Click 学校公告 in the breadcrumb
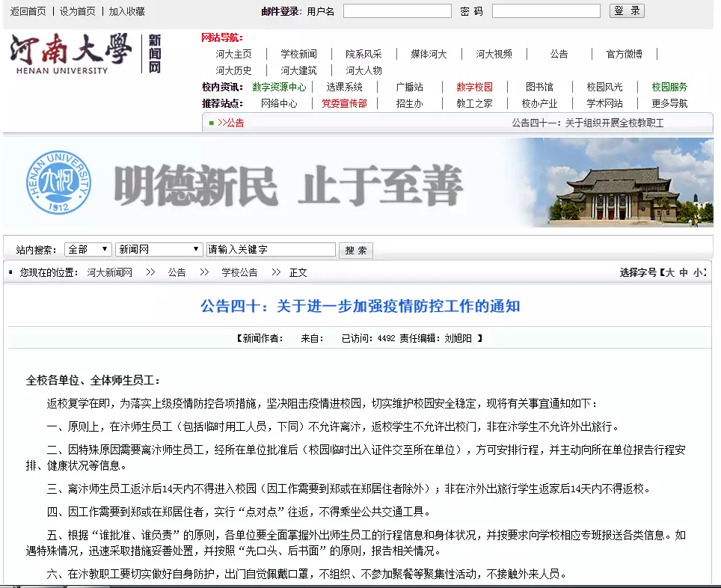The height and width of the screenshot is (588, 721). point(239,272)
